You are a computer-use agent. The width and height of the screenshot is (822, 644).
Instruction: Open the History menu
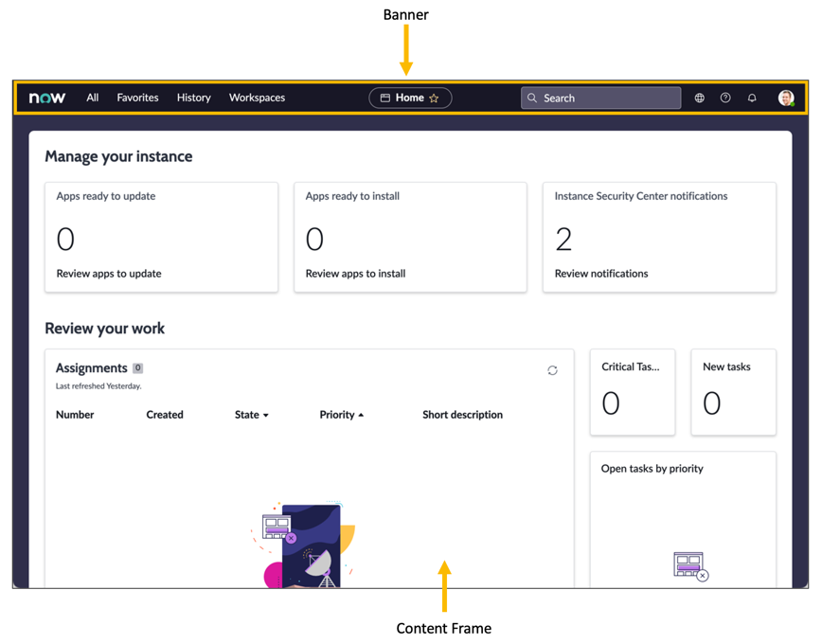pos(193,98)
